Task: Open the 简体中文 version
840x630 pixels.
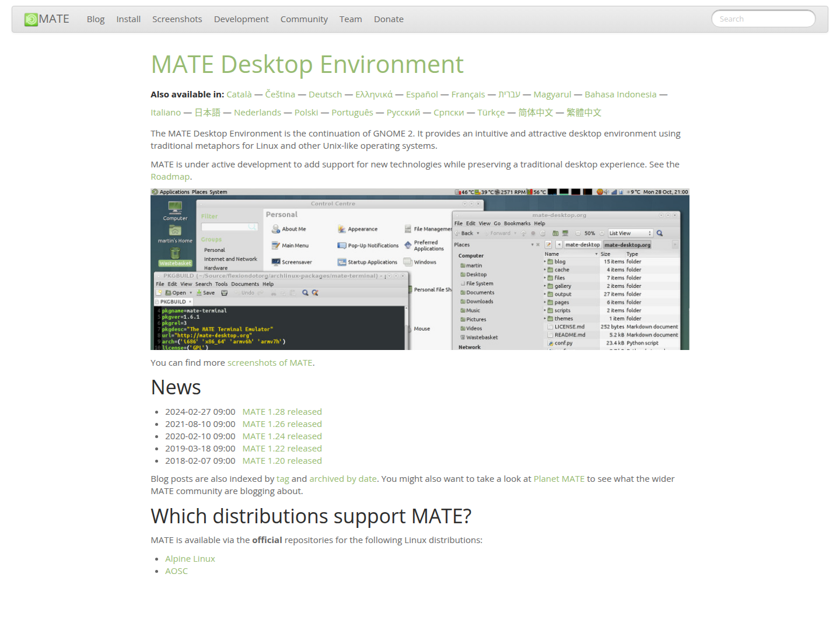Action: [535, 113]
